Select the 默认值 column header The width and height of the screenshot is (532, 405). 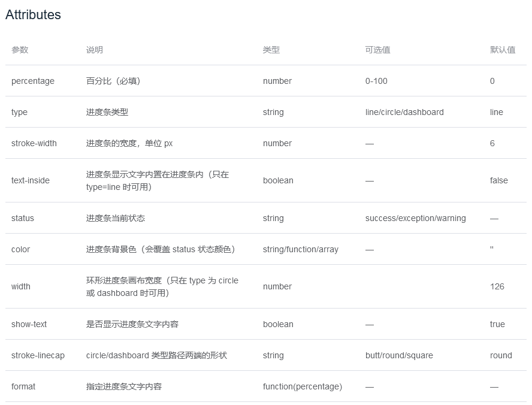click(499, 50)
